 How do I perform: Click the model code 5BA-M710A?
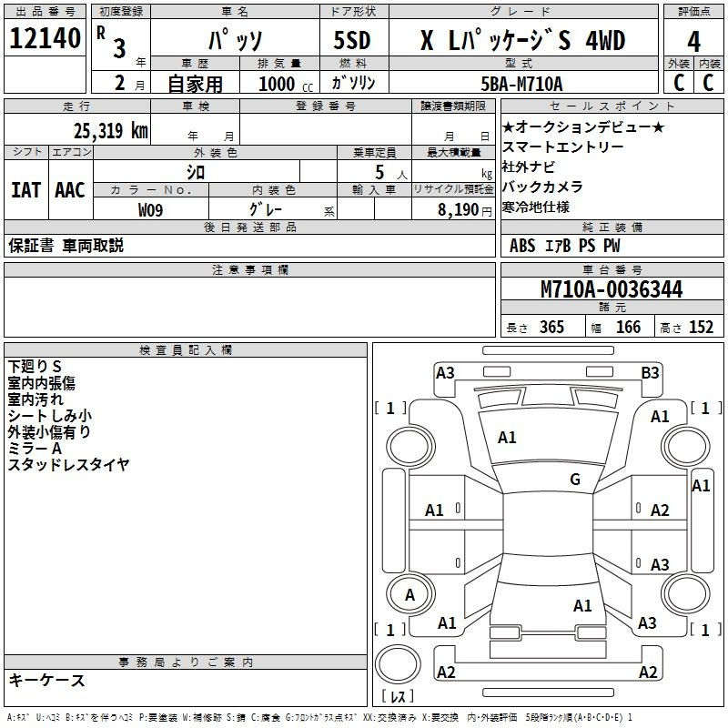tap(522, 85)
